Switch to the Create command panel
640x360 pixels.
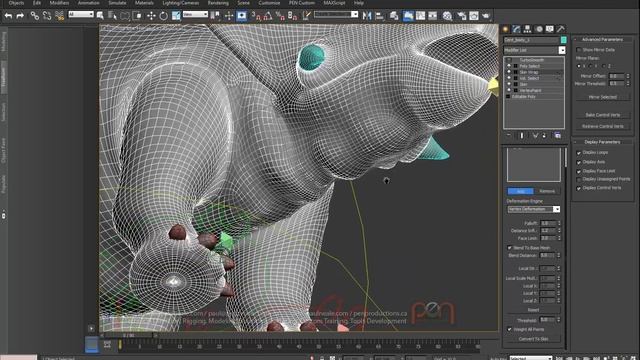[505, 29]
